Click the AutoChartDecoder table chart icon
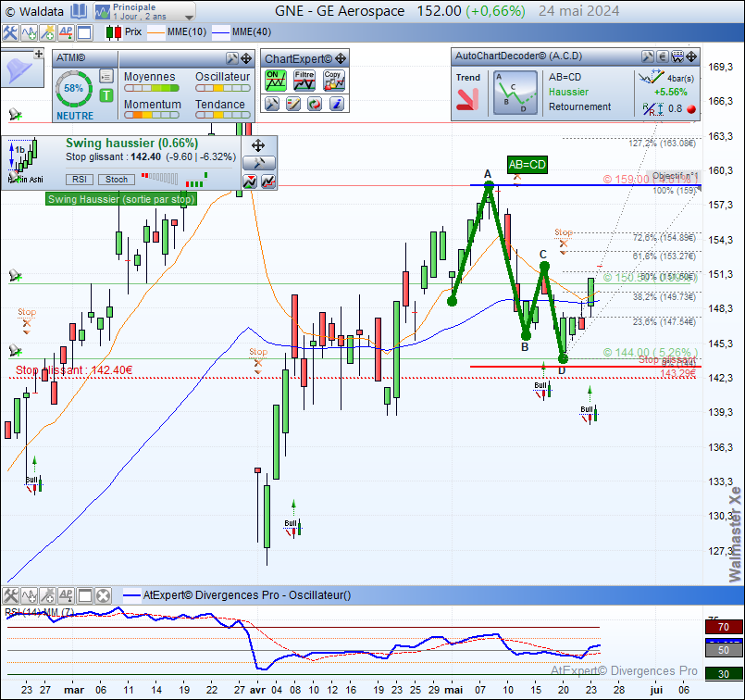Viewport: 745px width, 700px height. [x=677, y=56]
